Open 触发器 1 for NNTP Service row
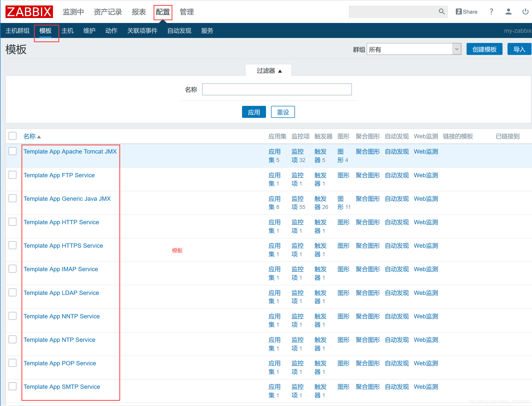 pos(320,320)
